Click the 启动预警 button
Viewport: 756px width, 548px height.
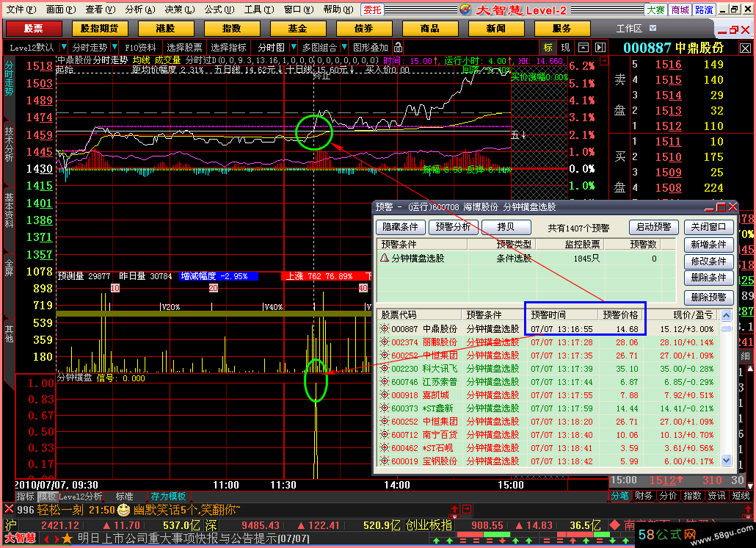(x=654, y=227)
